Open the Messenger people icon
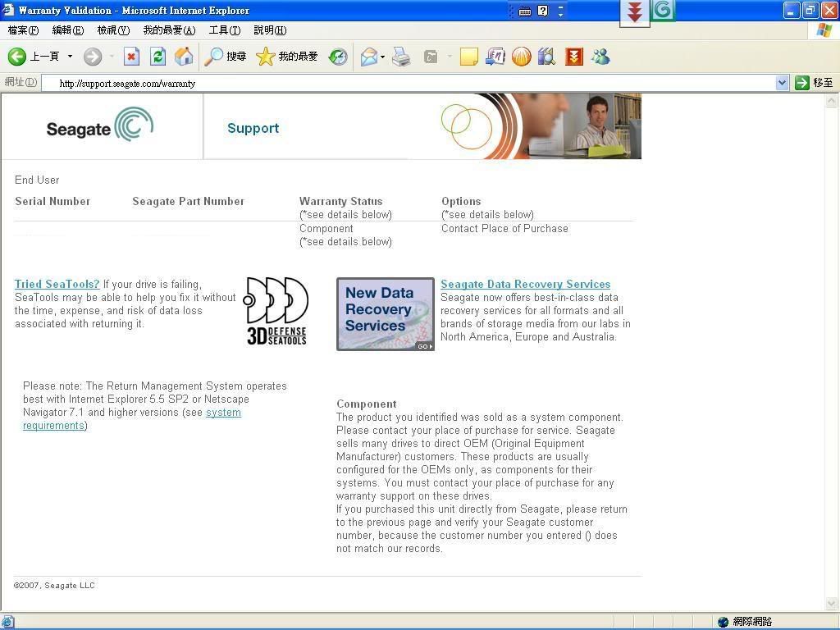 pyautogui.click(x=600, y=57)
